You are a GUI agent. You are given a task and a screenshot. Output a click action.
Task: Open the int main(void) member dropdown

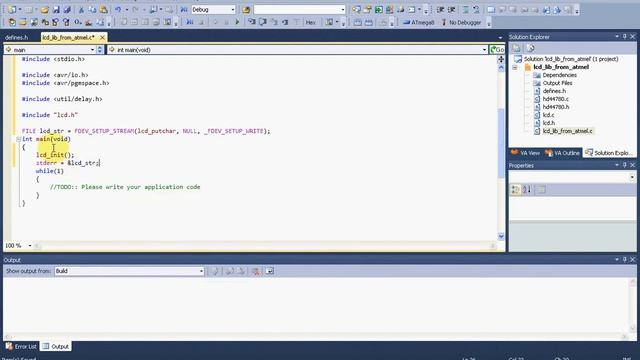[x=484, y=50]
